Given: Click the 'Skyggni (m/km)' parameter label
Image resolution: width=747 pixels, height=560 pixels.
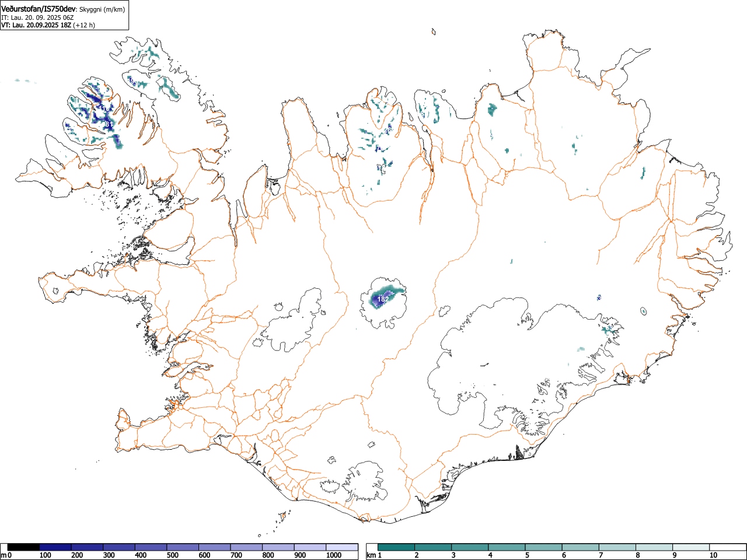Looking at the screenshot, I should pos(102,9).
